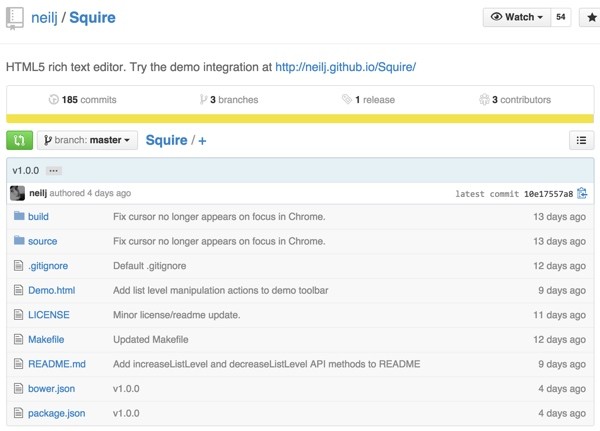Viewport: 600px width, 431px height.
Task: Click the release tag icon
Action: [x=347, y=99]
